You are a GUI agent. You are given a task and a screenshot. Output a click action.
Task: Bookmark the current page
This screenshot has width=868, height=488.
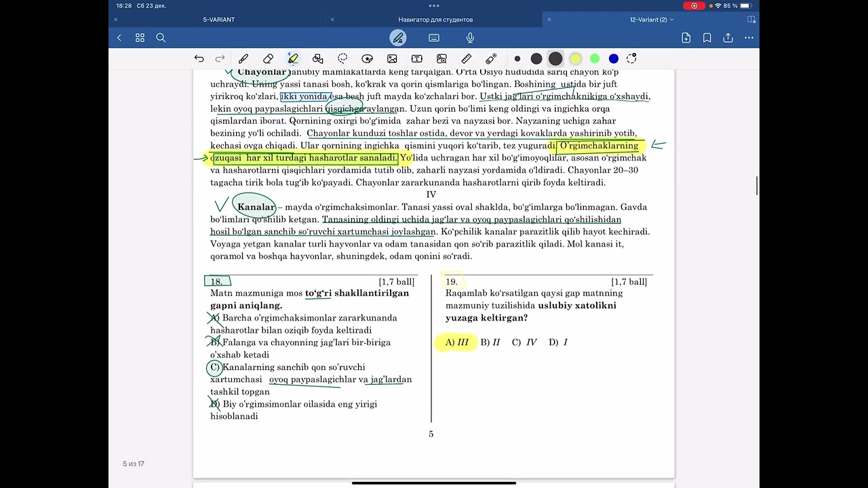tap(707, 38)
